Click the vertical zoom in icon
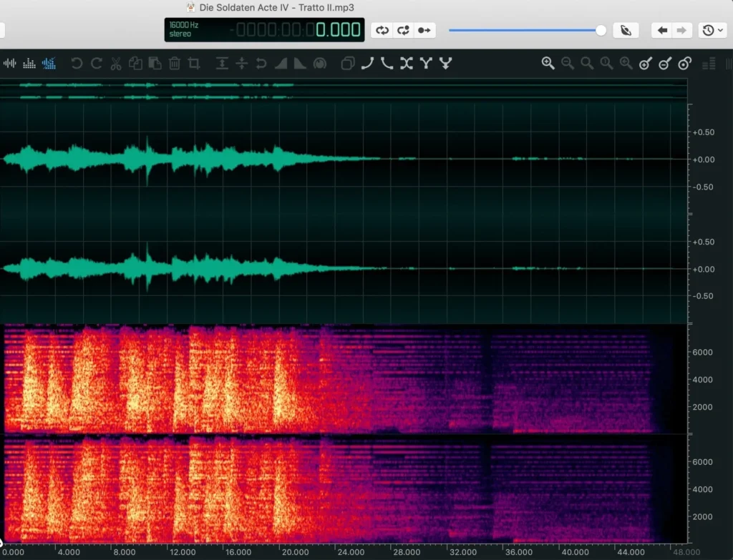This screenshot has height=560, width=733. [645, 64]
